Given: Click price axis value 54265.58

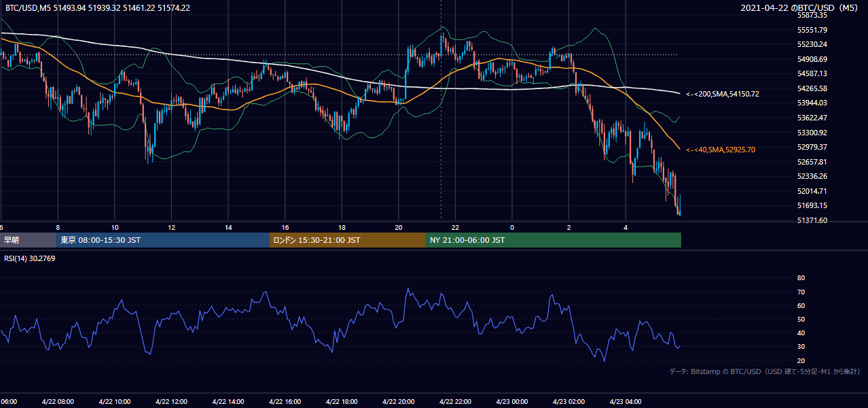Looking at the screenshot, I should 812,88.
